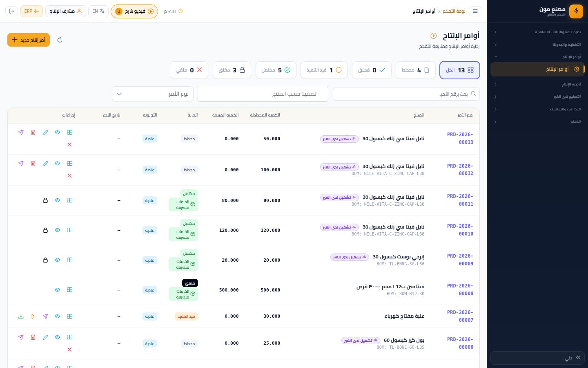Expand أرضية الإنتاج sidebar section
The height and width of the screenshot is (368, 588).
tap(537, 84)
